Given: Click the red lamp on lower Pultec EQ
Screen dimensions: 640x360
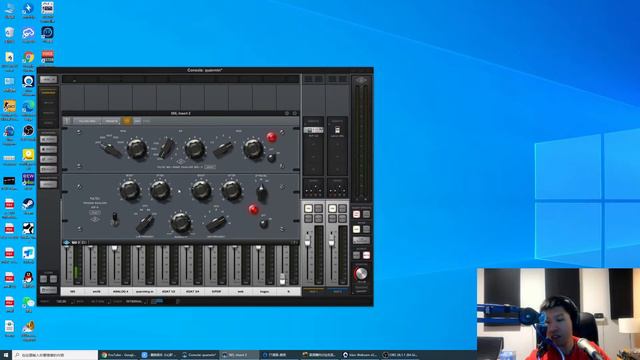Looking at the screenshot, I should [x=253, y=209].
